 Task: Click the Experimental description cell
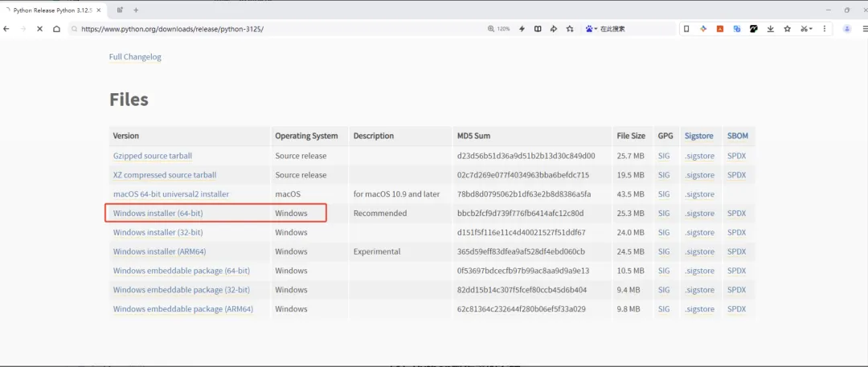point(376,251)
